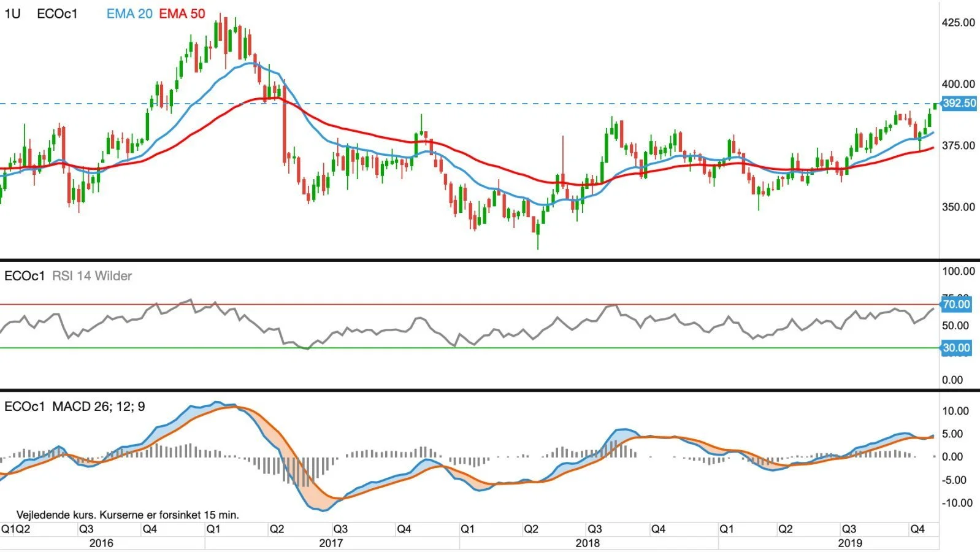Image resolution: width=980 pixels, height=552 pixels.
Task: Select the 2016 year on the time axis
Action: pos(101,543)
